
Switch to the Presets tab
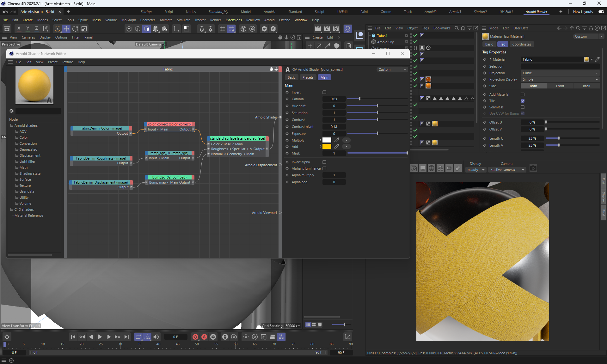coord(308,77)
